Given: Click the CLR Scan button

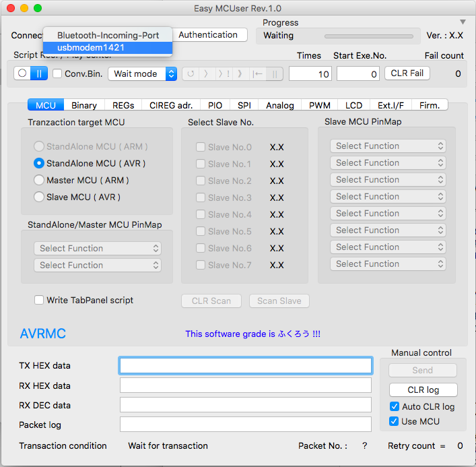Looking at the screenshot, I should [x=211, y=301].
